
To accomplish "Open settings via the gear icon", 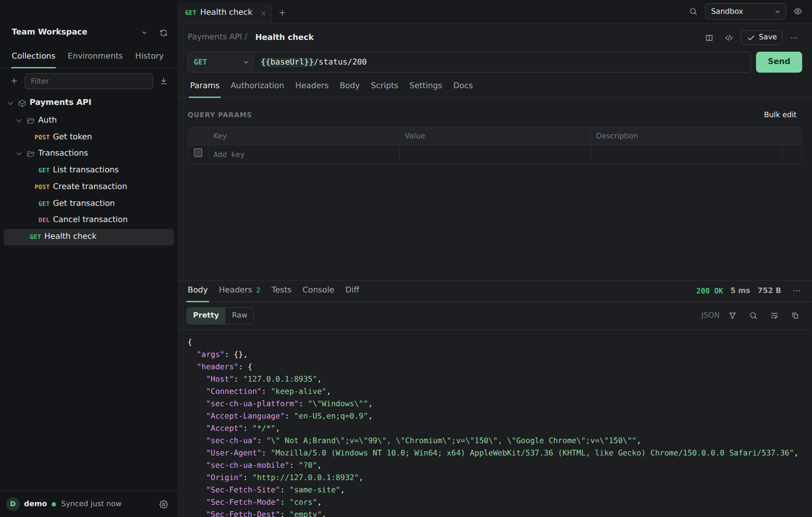I will point(164,504).
